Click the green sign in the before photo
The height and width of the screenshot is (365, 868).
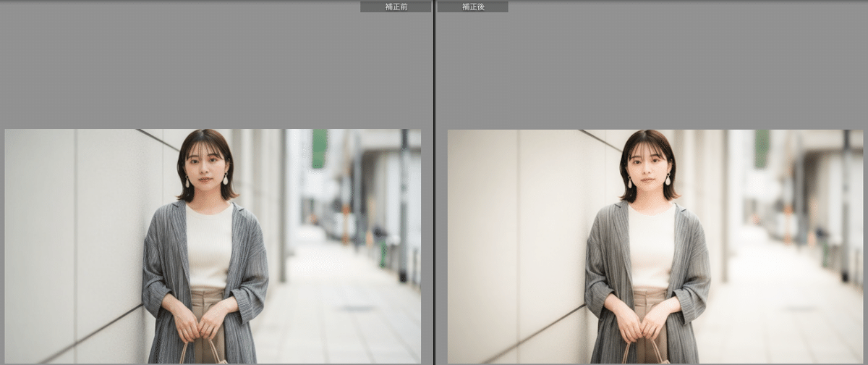319,148
